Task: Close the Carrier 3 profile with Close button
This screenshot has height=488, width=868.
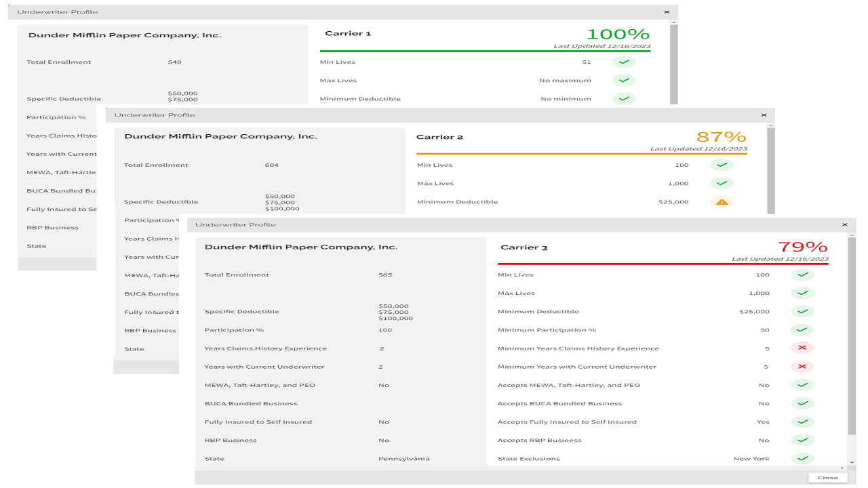Action: pyautogui.click(x=827, y=478)
